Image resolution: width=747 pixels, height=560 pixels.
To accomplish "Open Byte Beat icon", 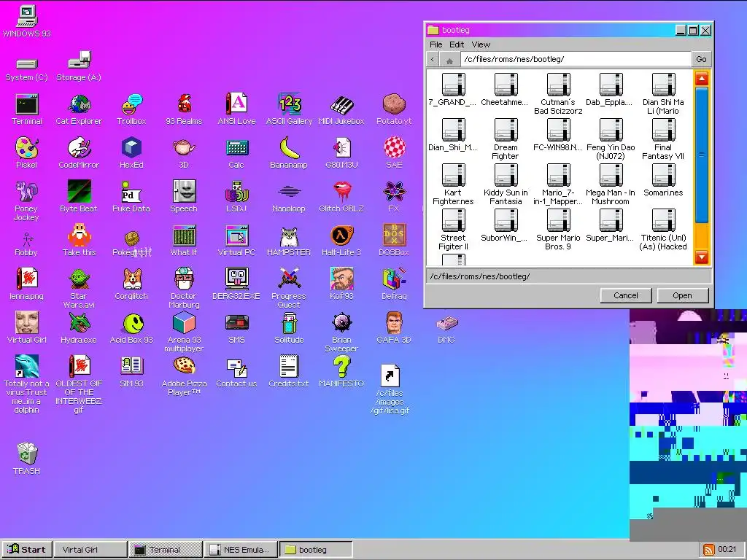I will 79,197.
